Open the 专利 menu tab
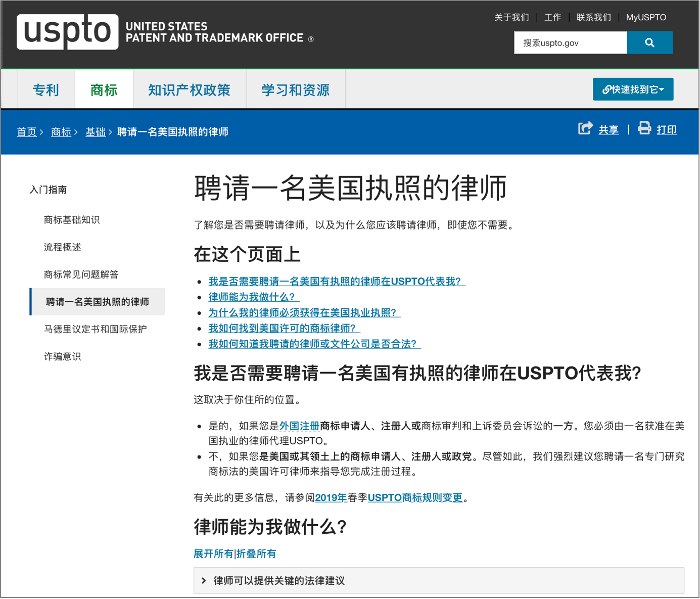The height and width of the screenshot is (599, 700). [x=46, y=90]
